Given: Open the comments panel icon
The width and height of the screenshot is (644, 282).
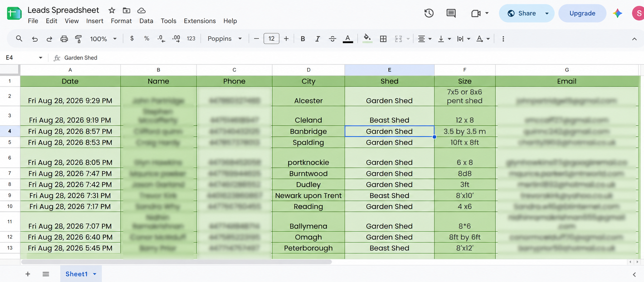Looking at the screenshot, I should pos(451,13).
